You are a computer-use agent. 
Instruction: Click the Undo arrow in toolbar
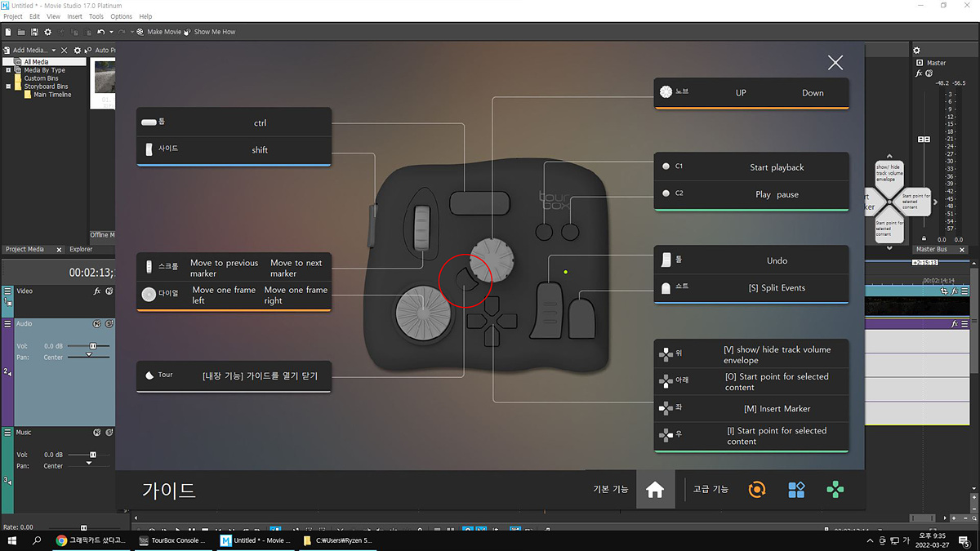(x=100, y=32)
